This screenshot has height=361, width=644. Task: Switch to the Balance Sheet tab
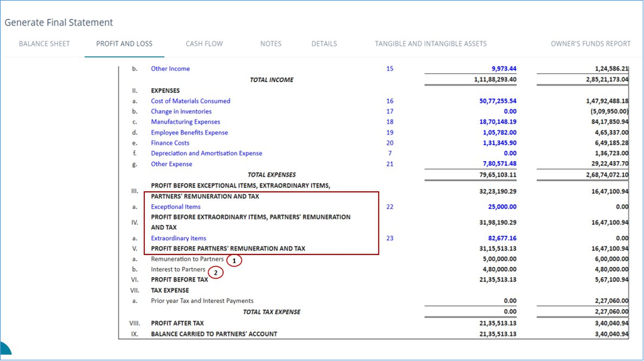click(45, 44)
